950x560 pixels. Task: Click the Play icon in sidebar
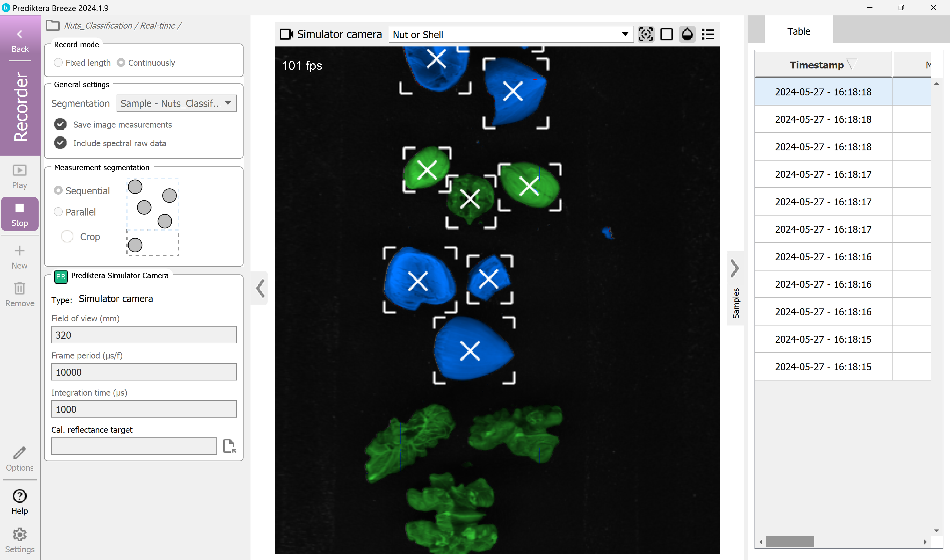(x=20, y=170)
